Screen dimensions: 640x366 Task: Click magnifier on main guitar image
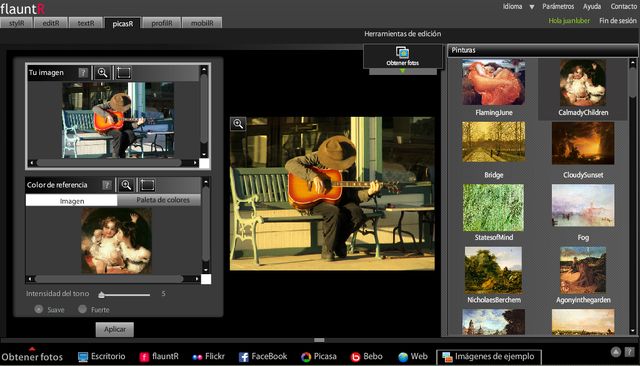tap(238, 123)
